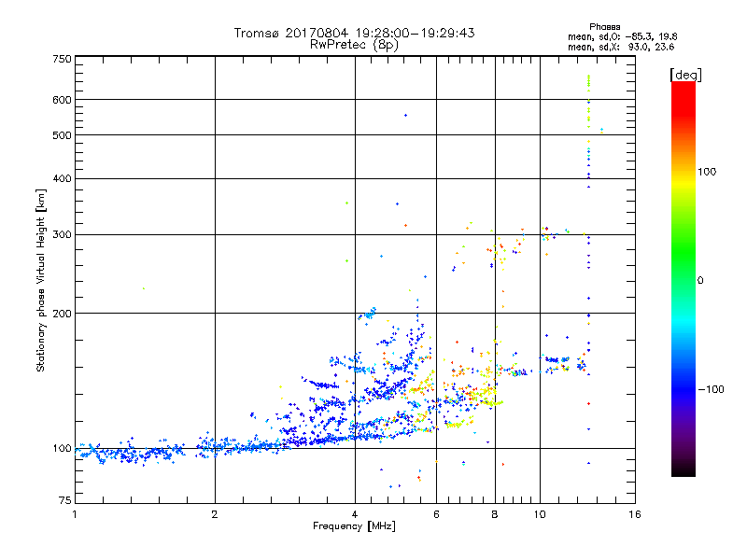This screenshot has height=560, width=747.
Task: Click the 'Stationary phase Virtual Height [km]' axis label
Action: click(x=41, y=280)
